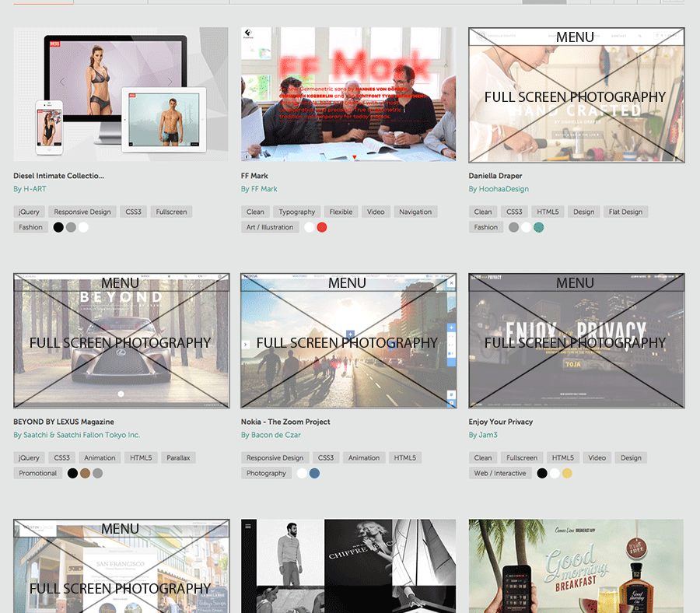Viewport: 700px width, 613px height.
Task: Select the Design tag under Daniella Draper
Action: point(584,212)
